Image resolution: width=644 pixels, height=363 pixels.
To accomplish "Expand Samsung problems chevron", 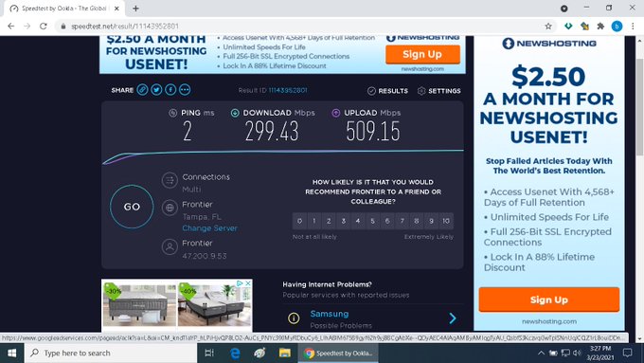I will point(452,318).
